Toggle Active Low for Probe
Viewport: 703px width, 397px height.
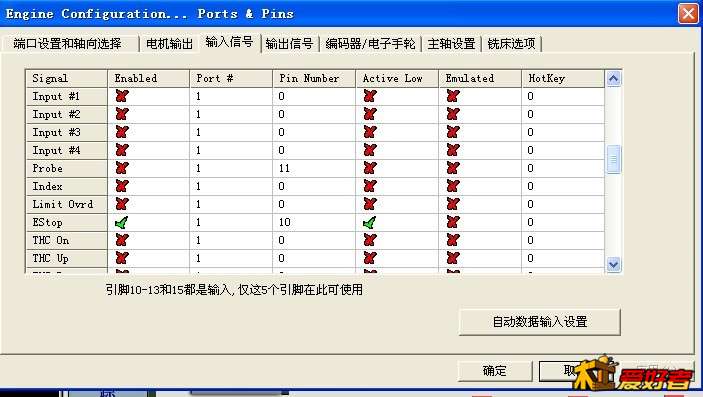(370, 168)
